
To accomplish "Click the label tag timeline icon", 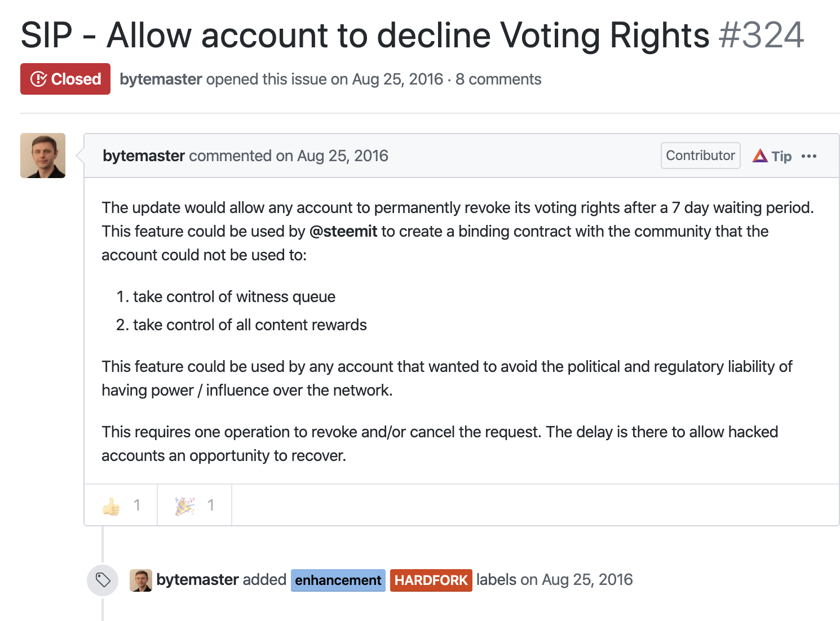I will coord(103,580).
